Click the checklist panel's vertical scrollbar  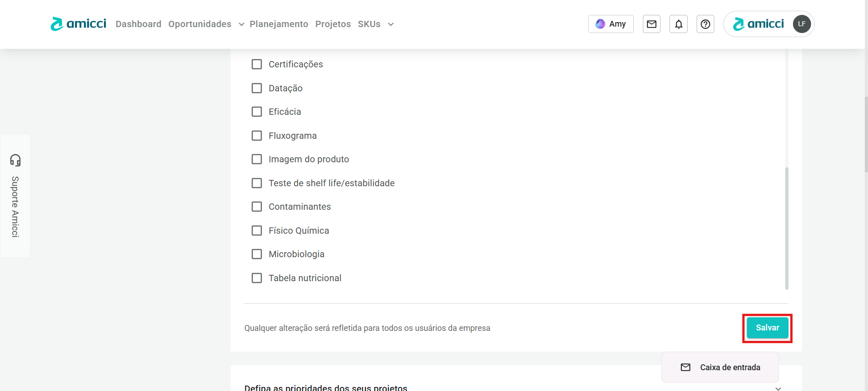click(787, 228)
